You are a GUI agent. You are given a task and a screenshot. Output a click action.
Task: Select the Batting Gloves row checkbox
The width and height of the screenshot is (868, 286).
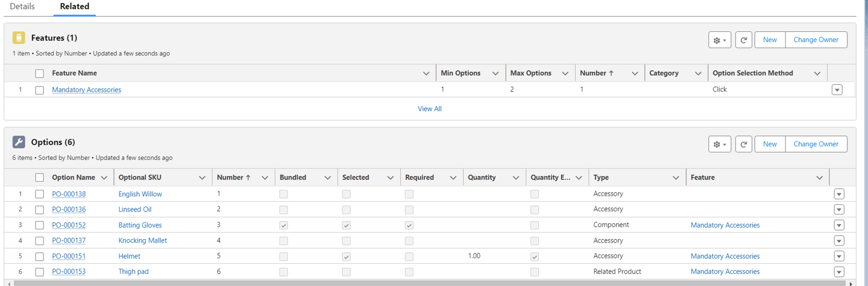tap(40, 225)
